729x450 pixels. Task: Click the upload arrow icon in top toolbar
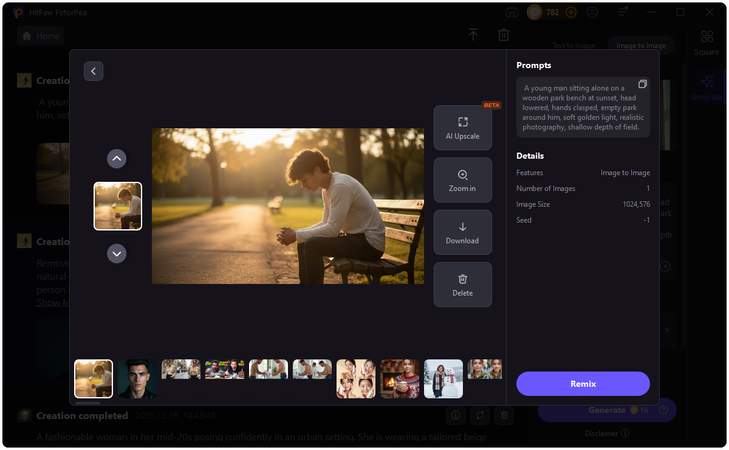pyautogui.click(x=473, y=34)
